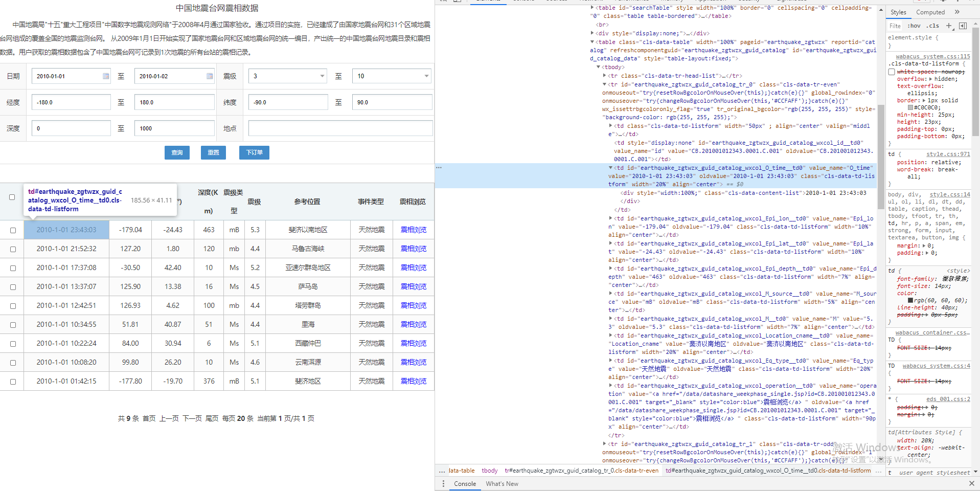Screen dimensions: 980x491
Task: Click the highlighted 2010-1-01 23:43:03 table cell
Action: pos(66,230)
